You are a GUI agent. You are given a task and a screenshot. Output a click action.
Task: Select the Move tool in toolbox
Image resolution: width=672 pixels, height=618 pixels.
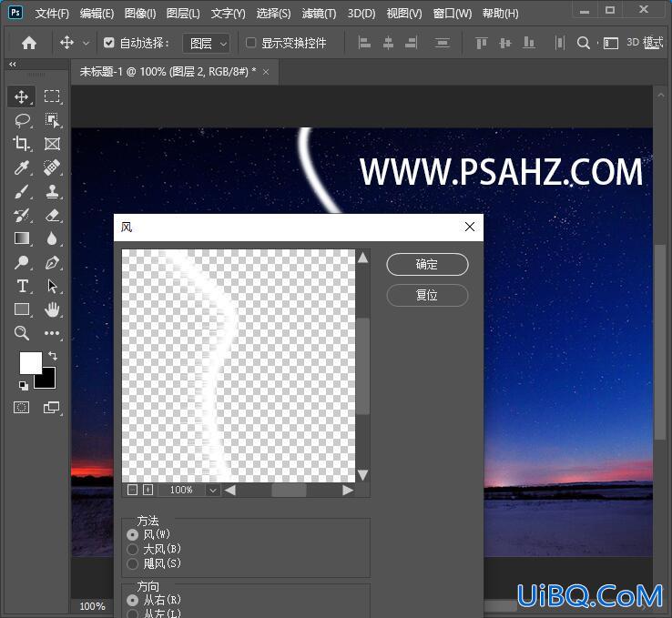click(22, 96)
